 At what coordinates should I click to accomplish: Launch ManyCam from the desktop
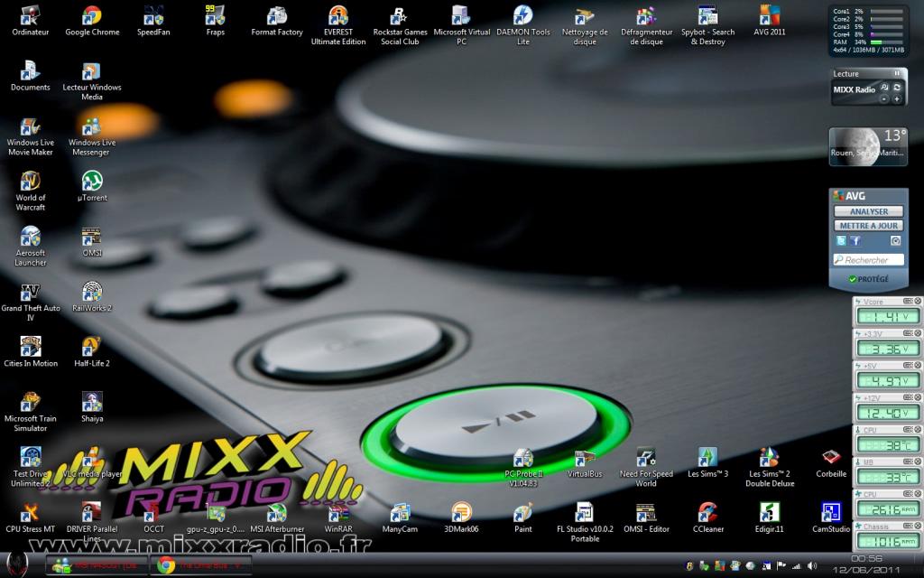click(400, 517)
